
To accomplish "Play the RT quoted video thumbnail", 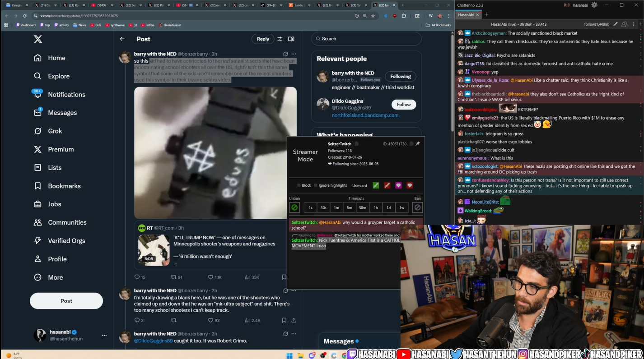I will point(154,250).
